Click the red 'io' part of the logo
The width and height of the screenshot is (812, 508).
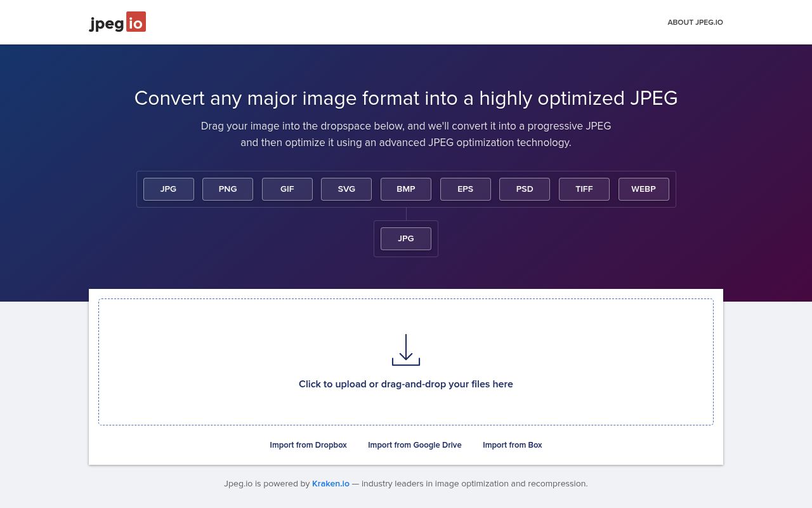[x=138, y=22]
